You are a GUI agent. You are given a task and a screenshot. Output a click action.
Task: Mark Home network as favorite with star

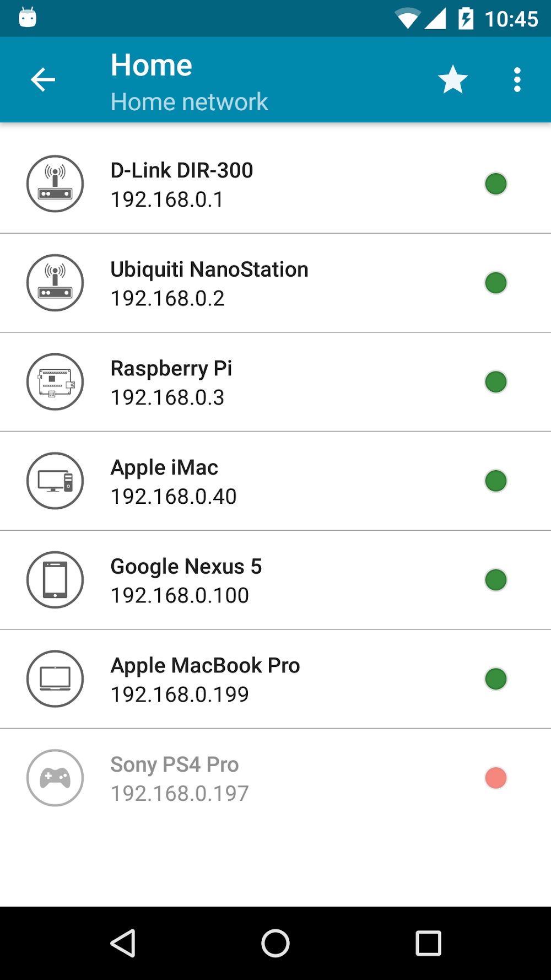click(x=452, y=80)
